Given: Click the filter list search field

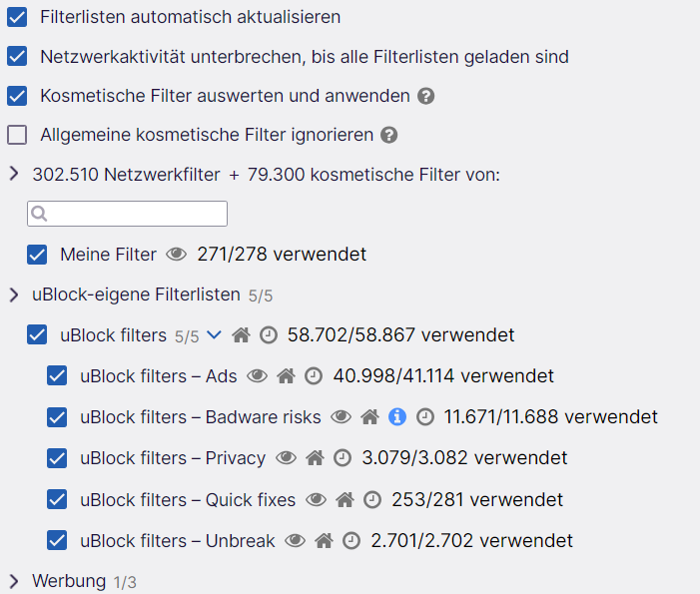Looking at the screenshot, I should click(127, 214).
